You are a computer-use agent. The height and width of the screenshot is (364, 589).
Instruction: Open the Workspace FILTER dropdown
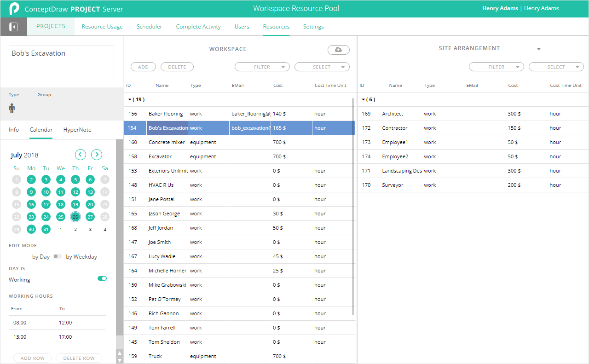262,67
